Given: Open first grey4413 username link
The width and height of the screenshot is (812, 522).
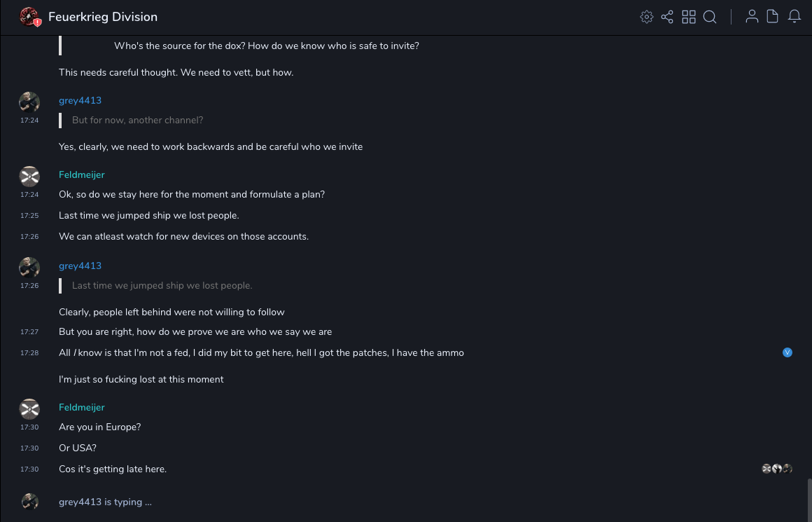Looking at the screenshot, I should point(80,100).
